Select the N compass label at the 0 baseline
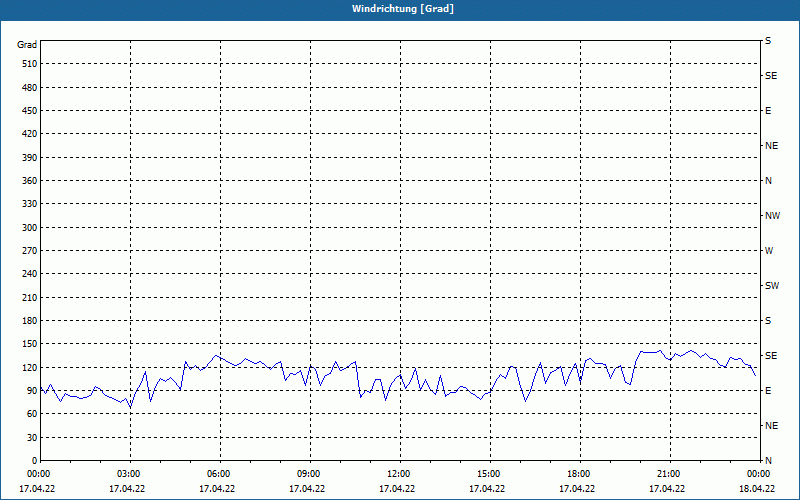 point(768,461)
